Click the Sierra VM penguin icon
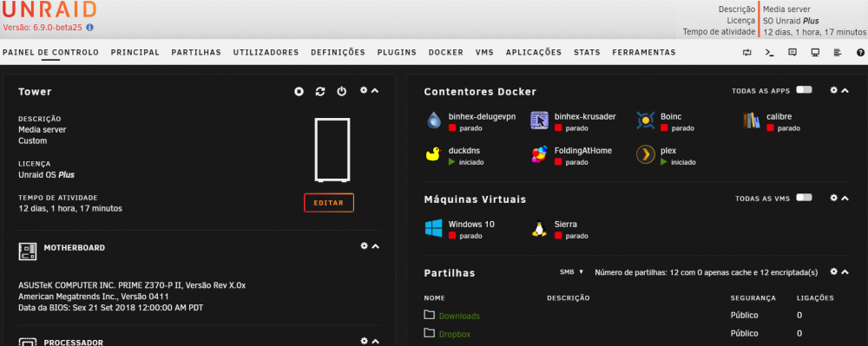Image resolution: width=868 pixels, height=346 pixels. click(x=539, y=228)
